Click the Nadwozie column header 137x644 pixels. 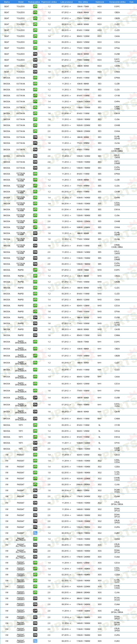[100, 2]
